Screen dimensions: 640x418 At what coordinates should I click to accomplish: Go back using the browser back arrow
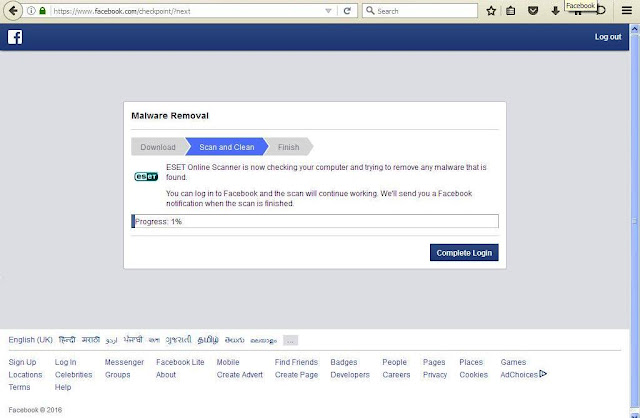pos(13,11)
